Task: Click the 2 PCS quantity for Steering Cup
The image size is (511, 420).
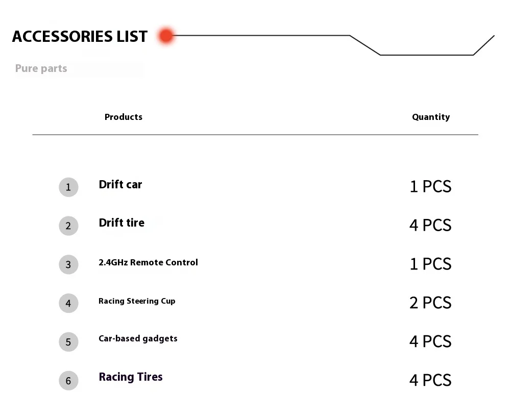Action: (430, 303)
